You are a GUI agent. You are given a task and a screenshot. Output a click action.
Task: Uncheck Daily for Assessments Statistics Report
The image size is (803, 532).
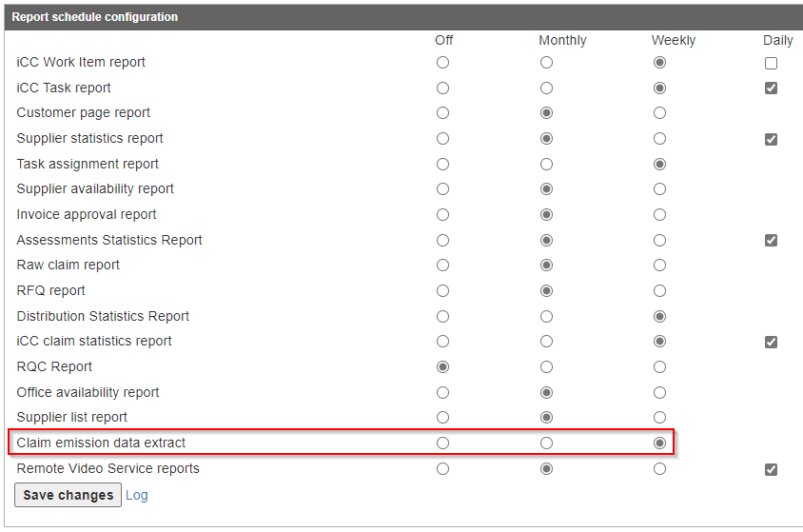(771, 241)
